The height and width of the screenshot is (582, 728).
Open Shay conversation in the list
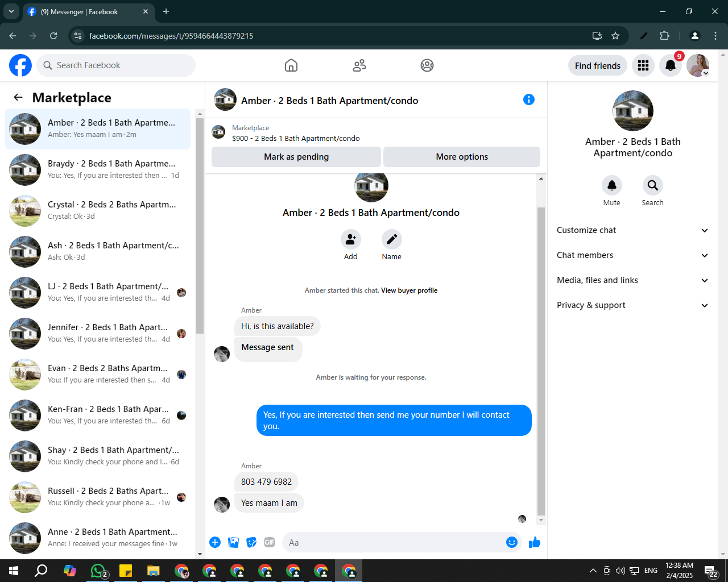coord(97,456)
